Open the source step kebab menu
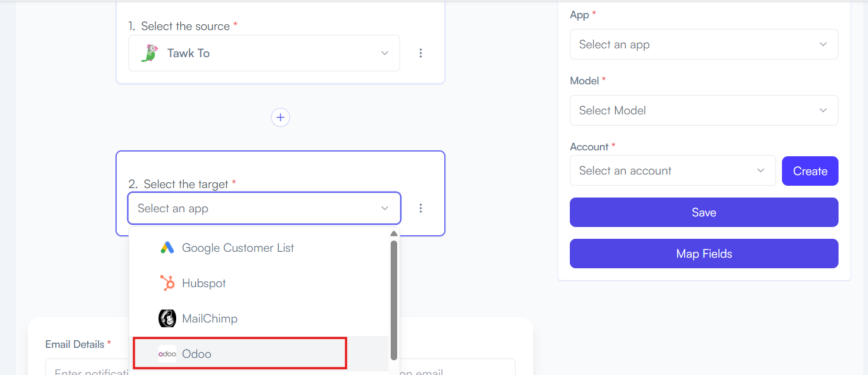This screenshot has width=868, height=375. [421, 53]
